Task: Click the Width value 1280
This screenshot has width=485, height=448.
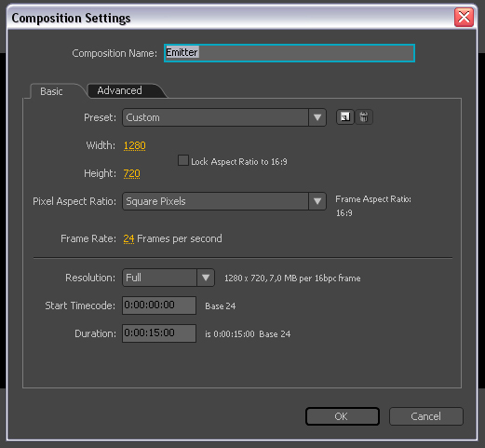Action: point(135,145)
